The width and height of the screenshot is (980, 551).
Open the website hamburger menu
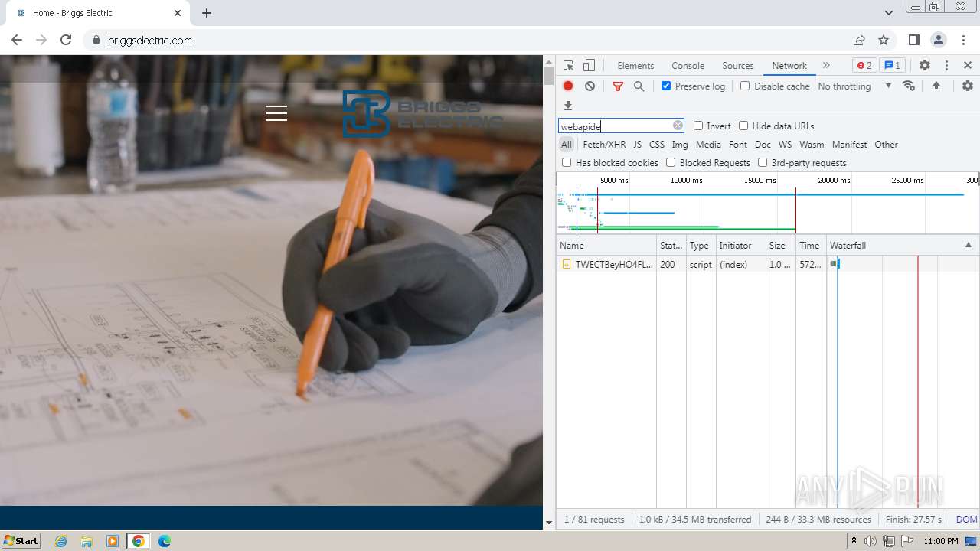[276, 113]
